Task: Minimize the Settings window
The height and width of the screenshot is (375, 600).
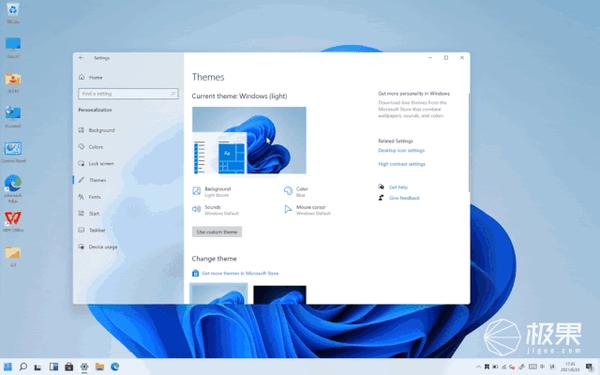Action: pyautogui.click(x=430, y=58)
